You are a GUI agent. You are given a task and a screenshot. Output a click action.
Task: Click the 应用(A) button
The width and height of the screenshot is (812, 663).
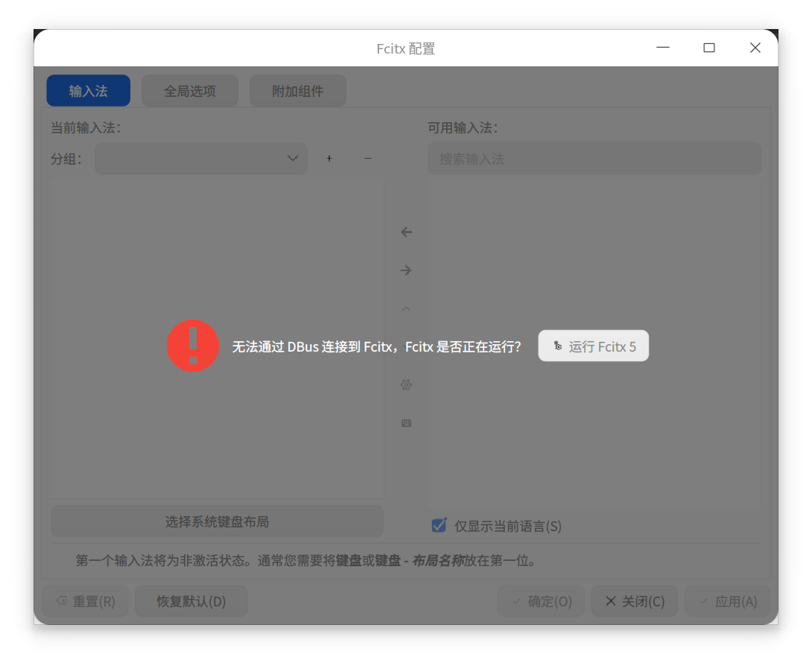point(728,601)
